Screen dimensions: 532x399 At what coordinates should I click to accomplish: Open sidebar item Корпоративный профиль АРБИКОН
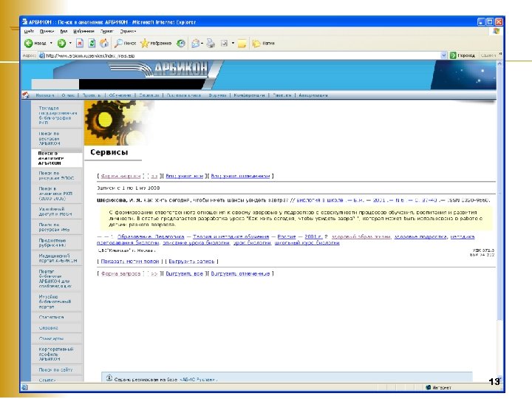(x=56, y=354)
